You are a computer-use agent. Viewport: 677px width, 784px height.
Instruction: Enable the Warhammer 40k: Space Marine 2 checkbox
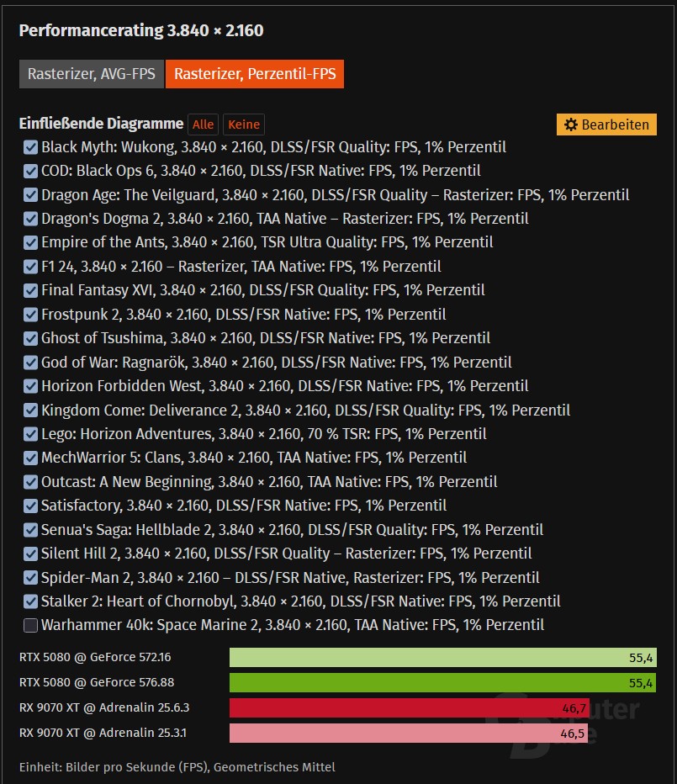pyautogui.click(x=30, y=625)
